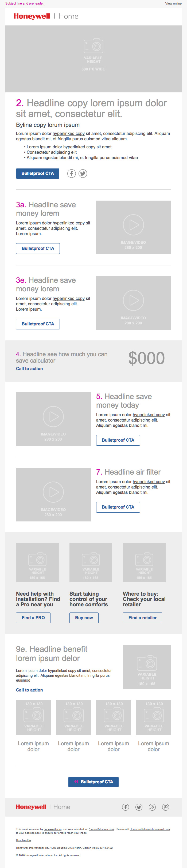The height and width of the screenshot is (868, 187).
Task: Click the Google Plus icon in the footer
Action: tap(152, 807)
